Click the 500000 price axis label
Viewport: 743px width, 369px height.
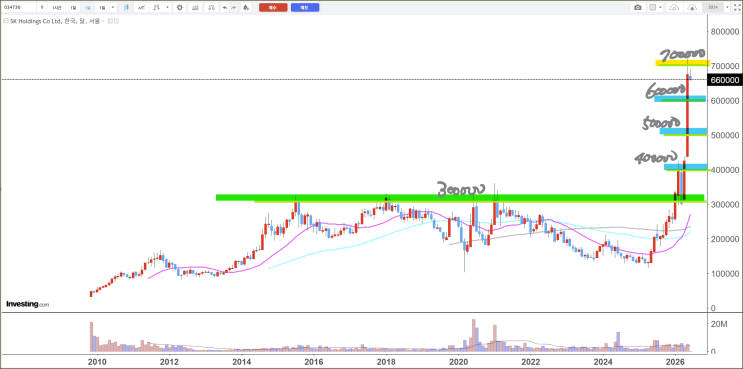pos(725,135)
